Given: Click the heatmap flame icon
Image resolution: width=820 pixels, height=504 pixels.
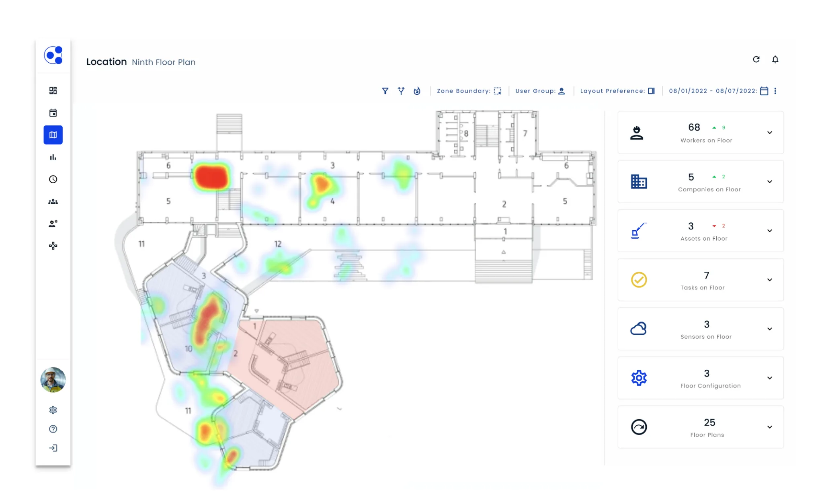Looking at the screenshot, I should click(417, 91).
